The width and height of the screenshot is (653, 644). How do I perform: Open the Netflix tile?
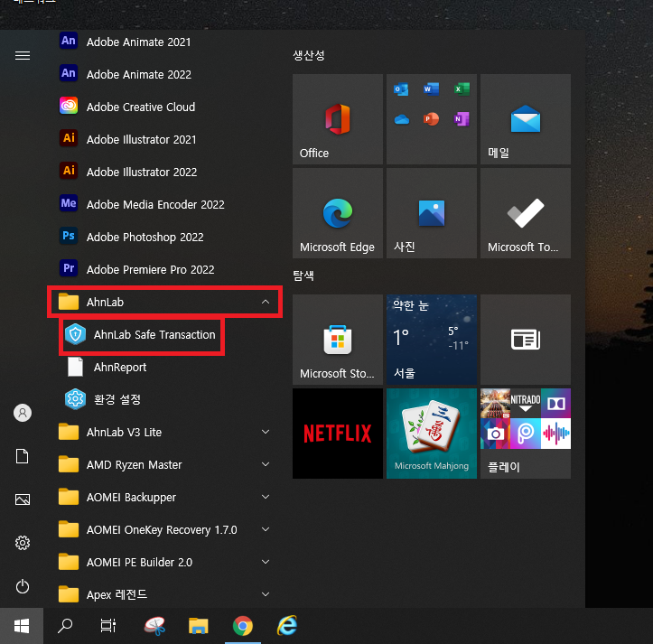(338, 434)
